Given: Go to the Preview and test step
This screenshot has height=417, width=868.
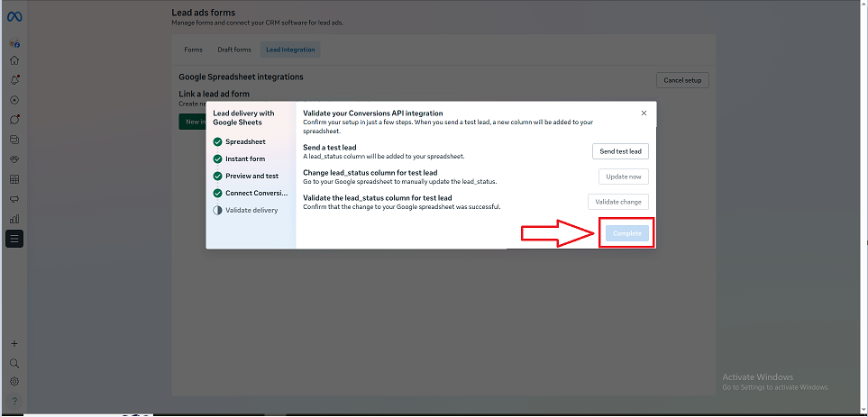Looking at the screenshot, I should point(251,176).
